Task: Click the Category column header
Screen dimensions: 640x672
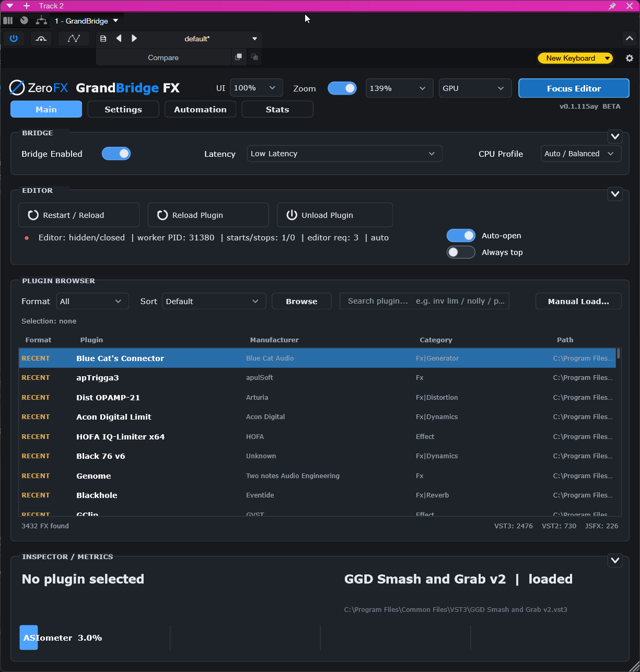Action: point(436,340)
